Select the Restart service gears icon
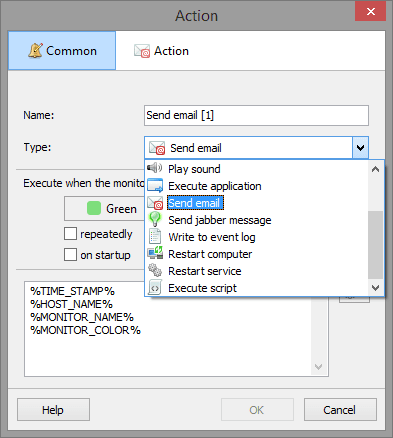Viewport: 393px width, 438px height. (x=155, y=270)
